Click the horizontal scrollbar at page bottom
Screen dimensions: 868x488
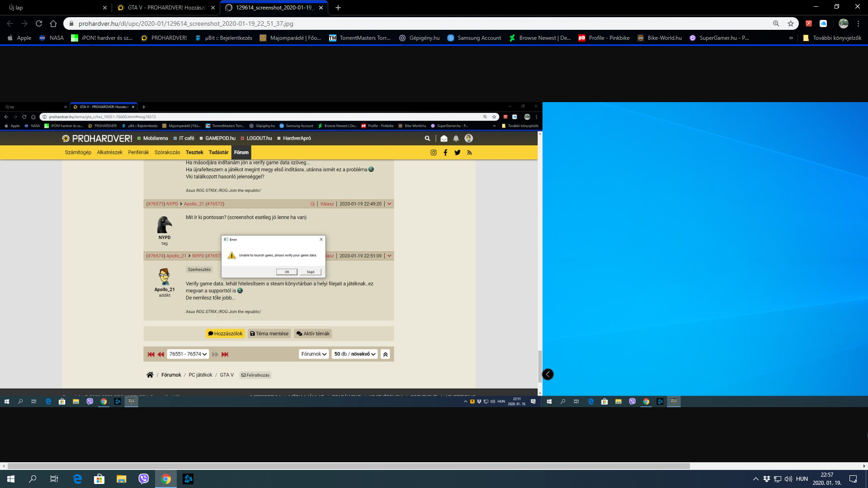click(x=348, y=466)
